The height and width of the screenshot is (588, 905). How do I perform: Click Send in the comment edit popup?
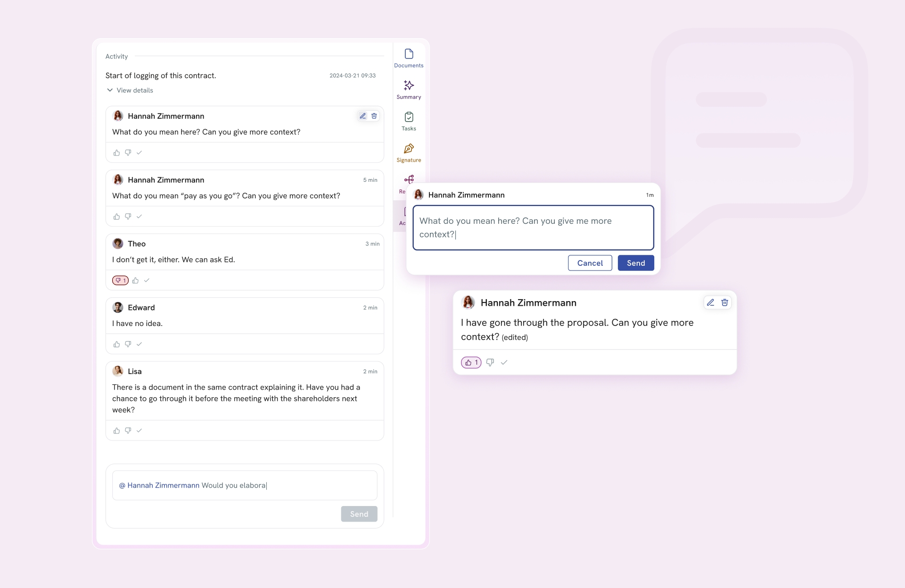click(635, 263)
